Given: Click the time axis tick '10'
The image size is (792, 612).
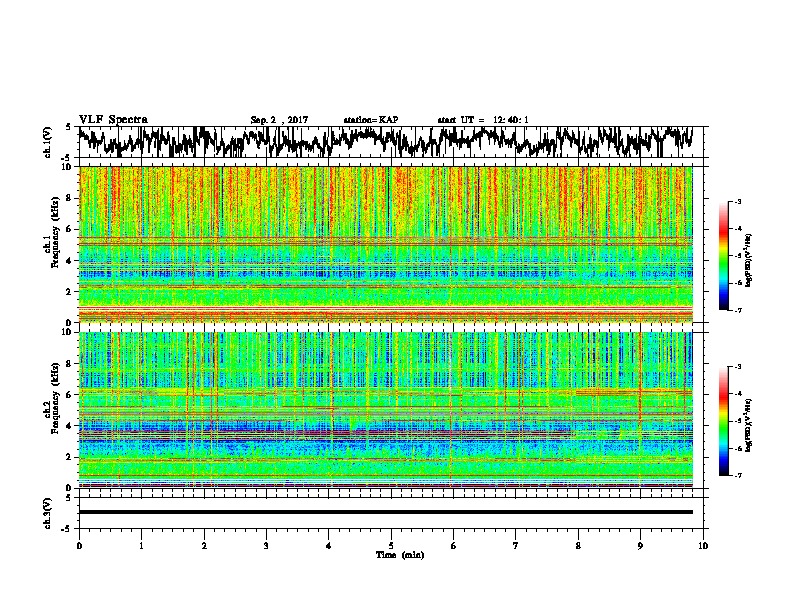Looking at the screenshot, I should coord(703,546).
